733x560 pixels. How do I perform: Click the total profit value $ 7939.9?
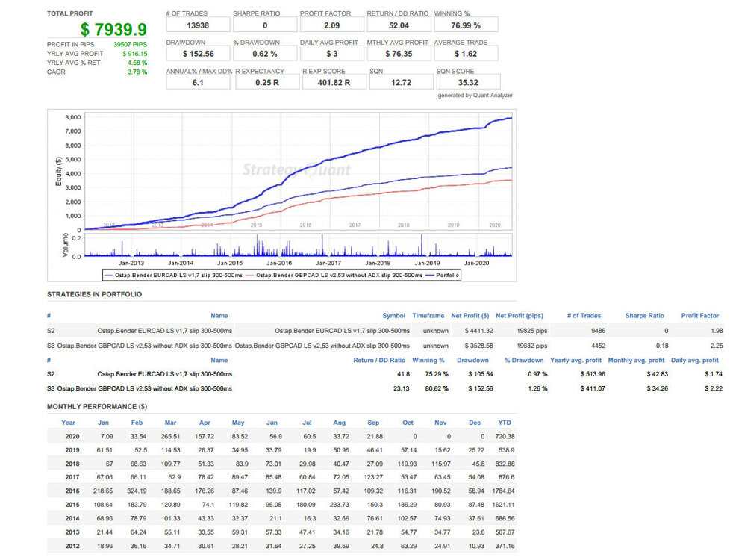click(x=113, y=29)
